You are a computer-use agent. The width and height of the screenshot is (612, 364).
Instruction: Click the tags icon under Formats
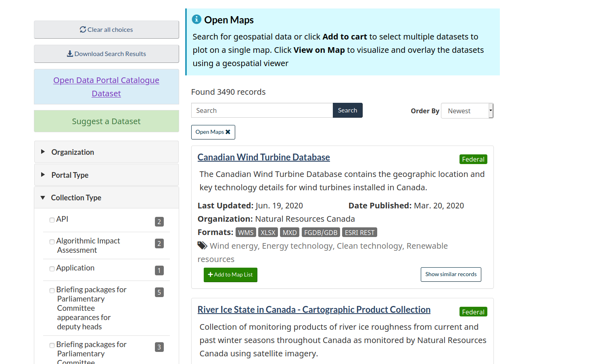point(202,245)
